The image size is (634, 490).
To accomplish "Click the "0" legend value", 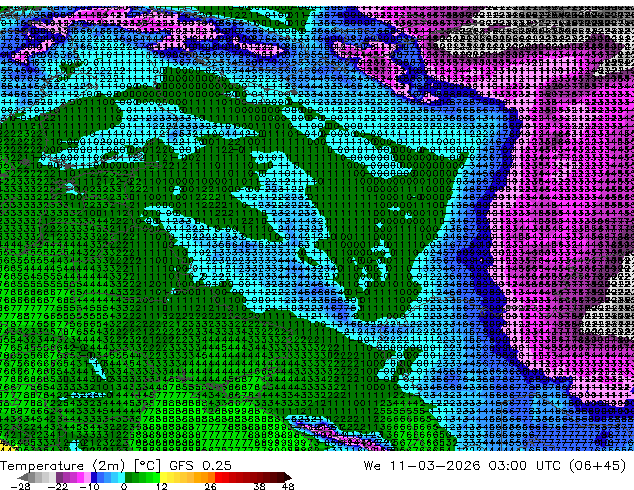I will 124,486.
